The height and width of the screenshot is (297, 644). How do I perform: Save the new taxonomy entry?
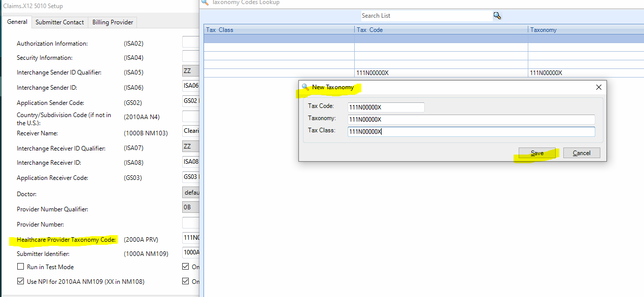click(536, 153)
